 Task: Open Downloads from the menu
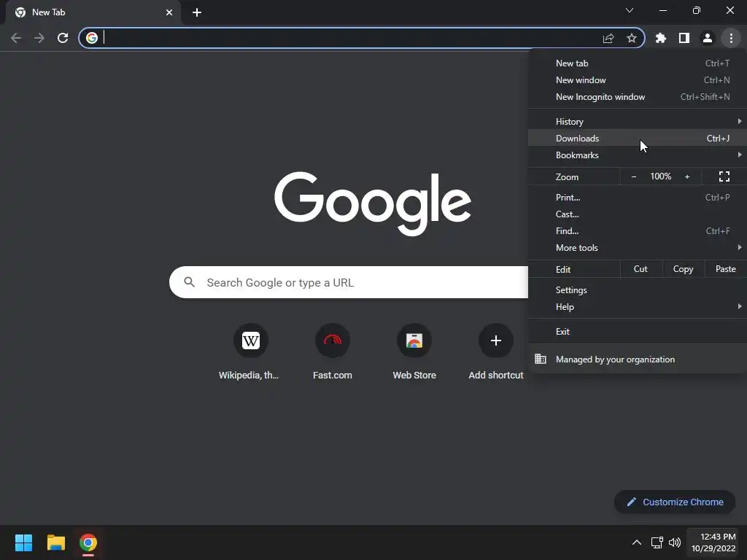point(638,138)
